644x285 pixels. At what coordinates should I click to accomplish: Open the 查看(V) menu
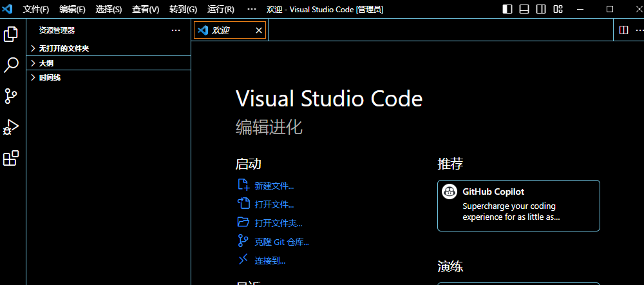click(x=146, y=10)
